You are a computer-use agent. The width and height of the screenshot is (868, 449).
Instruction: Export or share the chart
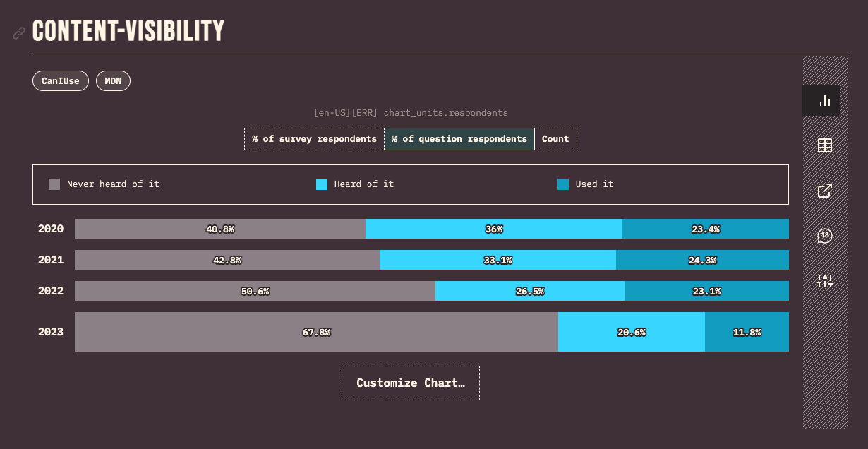click(824, 190)
